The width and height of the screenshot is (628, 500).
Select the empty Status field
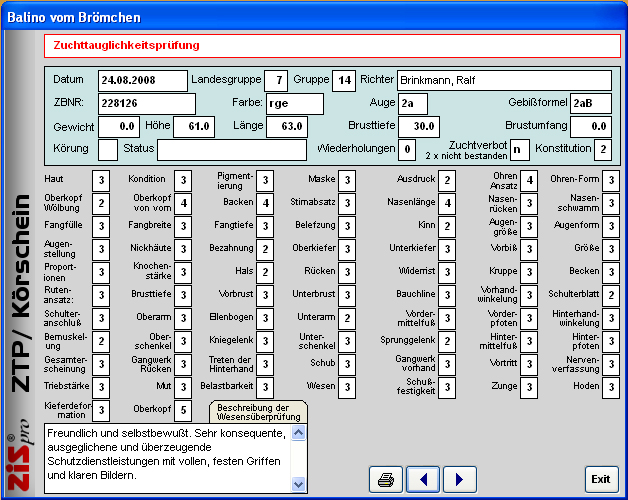point(231,150)
